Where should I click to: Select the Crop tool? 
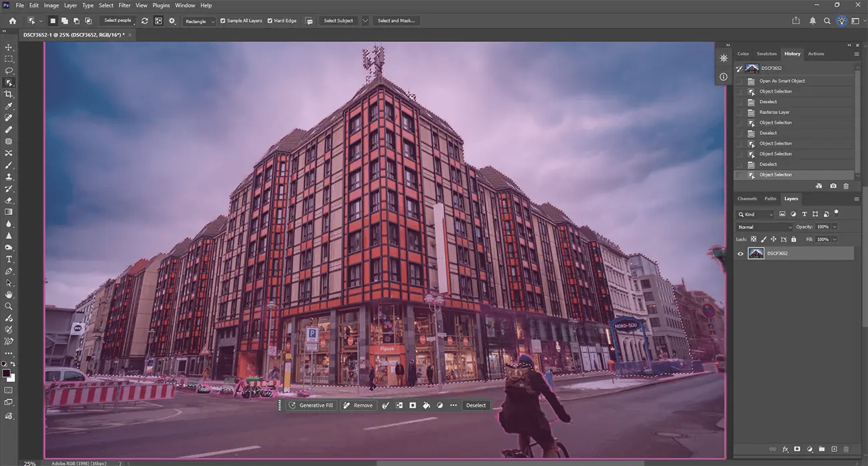(x=9, y=94)
